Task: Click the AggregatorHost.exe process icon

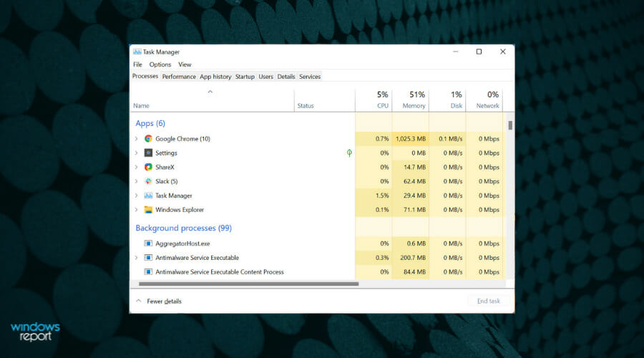Action: [148, 243]
